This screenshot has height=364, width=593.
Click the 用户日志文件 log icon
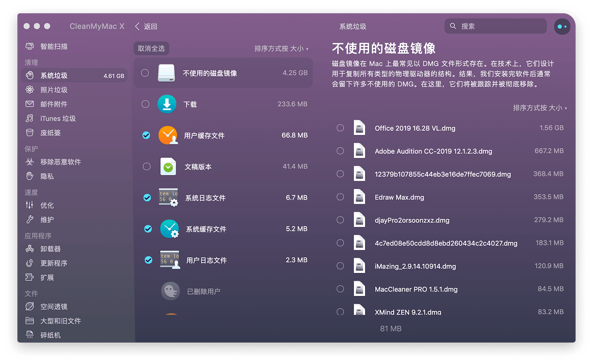[x=170, y=260]
